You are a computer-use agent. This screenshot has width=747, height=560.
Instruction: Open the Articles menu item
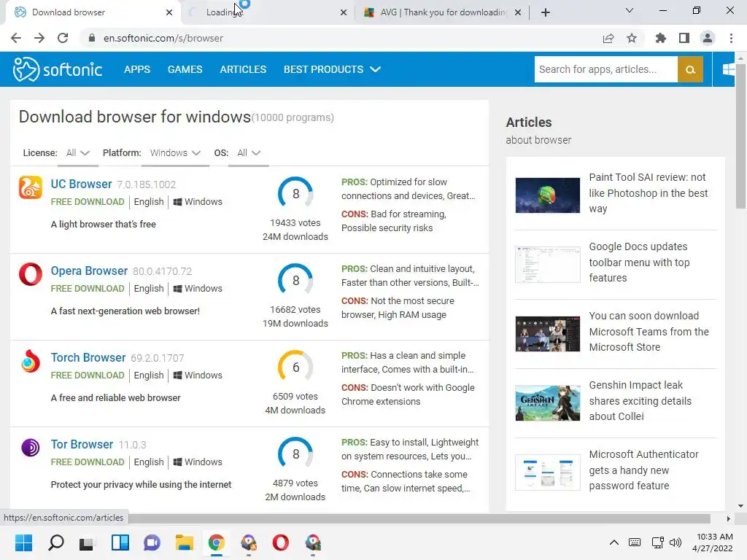point(243,69)
